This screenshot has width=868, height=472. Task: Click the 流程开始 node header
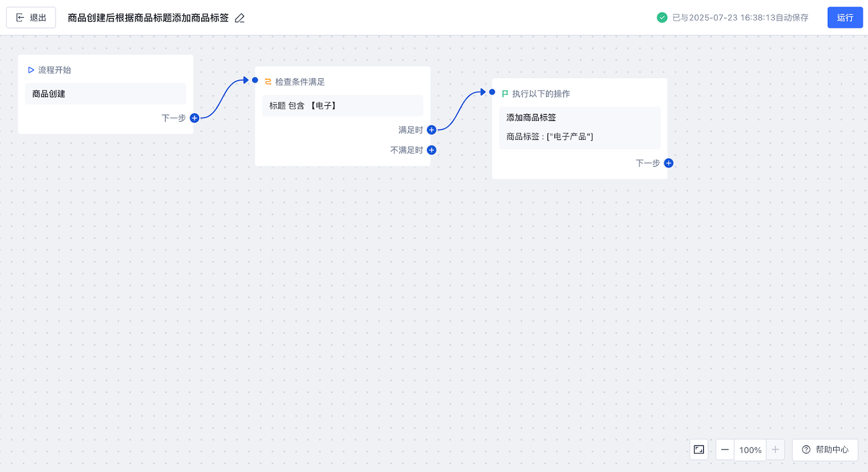click(54, 70)
